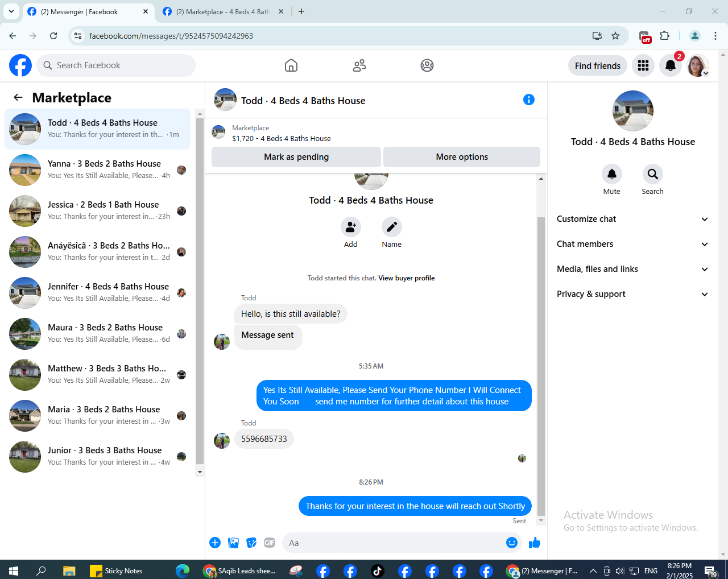Open the account profile picture menu
Screen dimensions: 728x579
coord(698,65)
